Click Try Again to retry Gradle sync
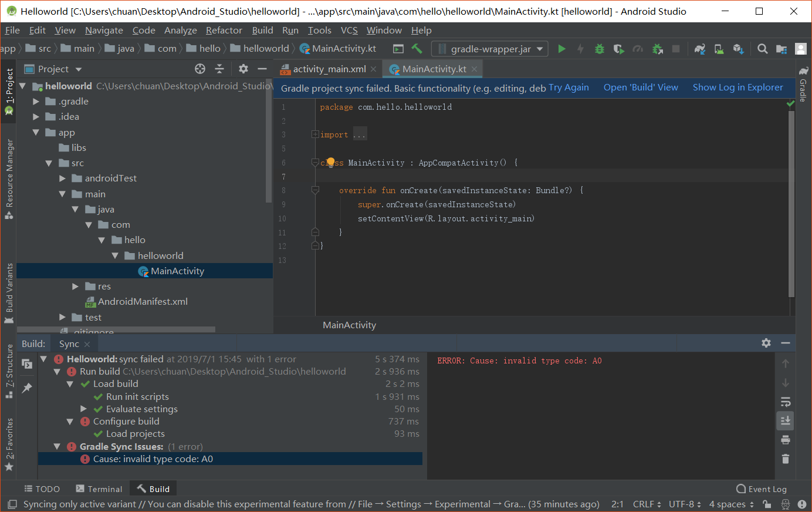The width and height of the screenshot is (812, 512). [569, 87]
